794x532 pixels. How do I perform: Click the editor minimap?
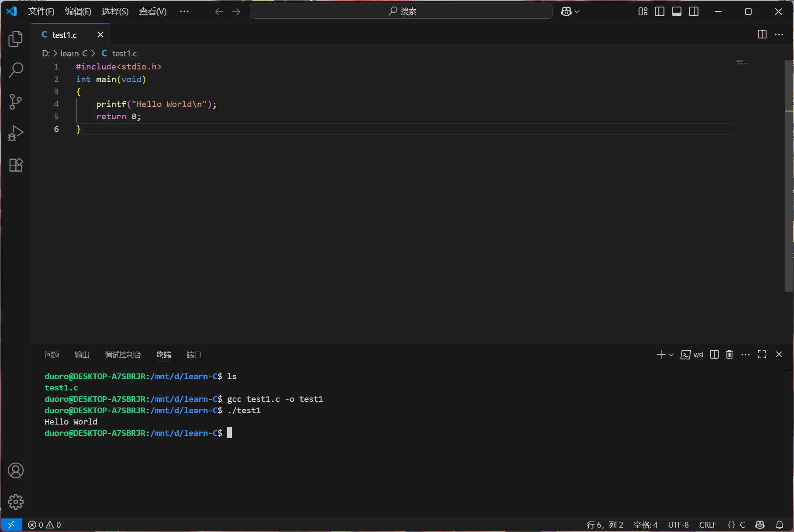click(x=742, y=63)
